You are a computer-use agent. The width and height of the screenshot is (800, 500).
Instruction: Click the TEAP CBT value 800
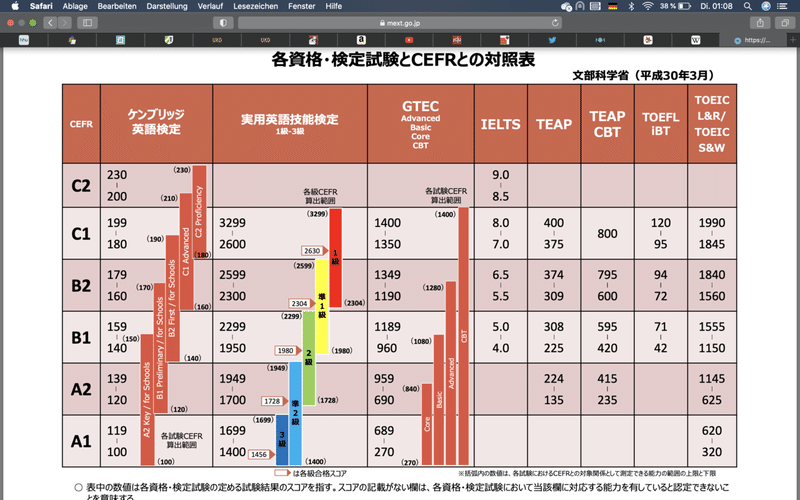(x=607, y=234)
